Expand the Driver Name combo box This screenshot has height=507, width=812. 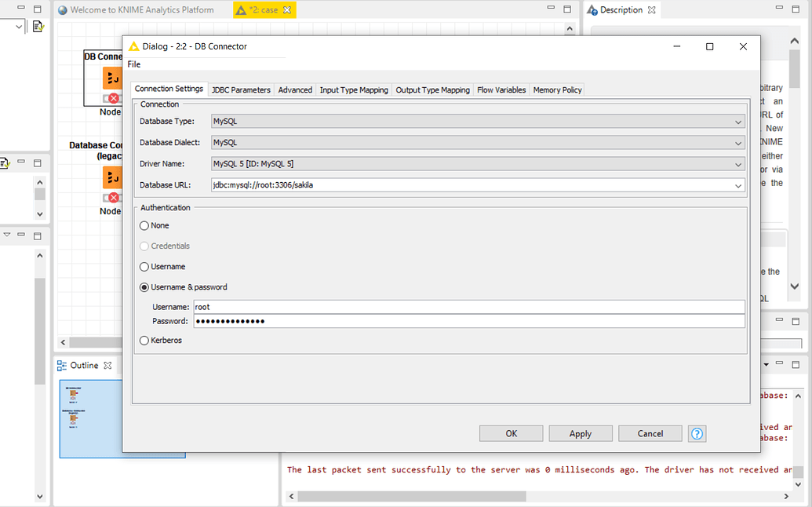737,163
